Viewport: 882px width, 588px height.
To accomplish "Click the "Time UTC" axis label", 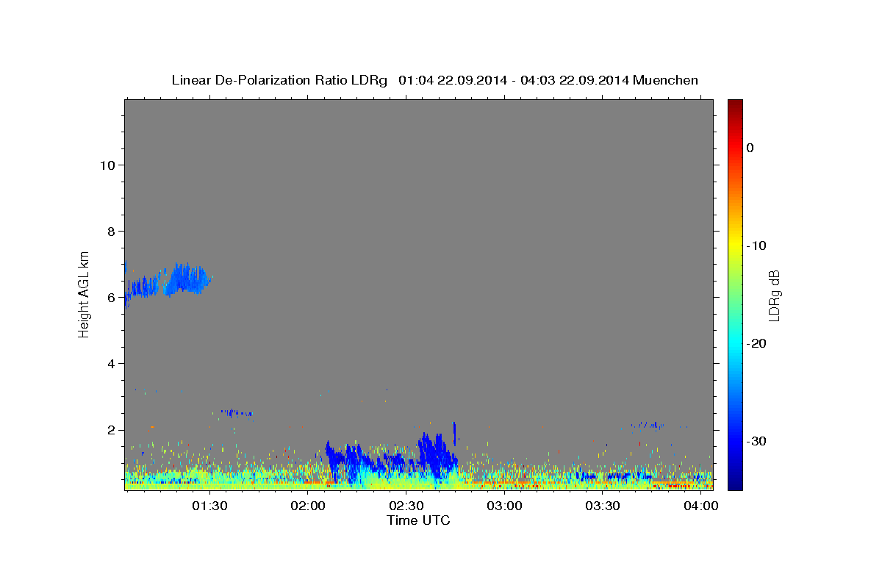I will click(418, 520).
